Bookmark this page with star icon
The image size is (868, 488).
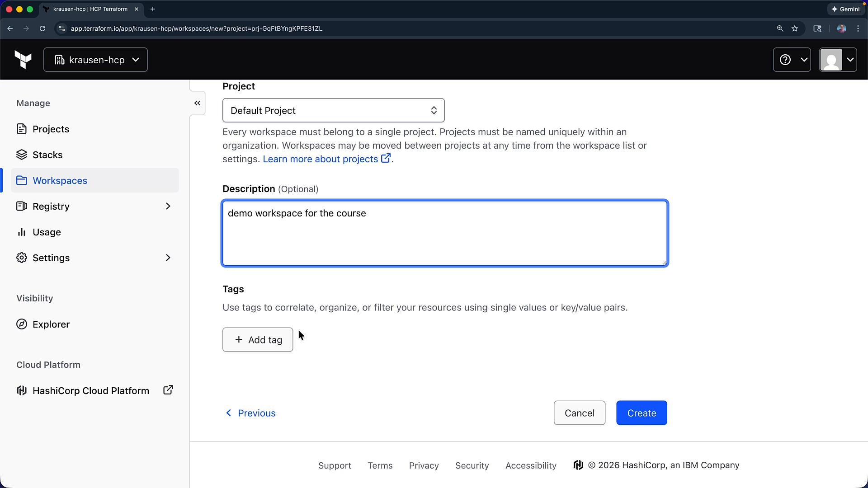coord(795,28)
